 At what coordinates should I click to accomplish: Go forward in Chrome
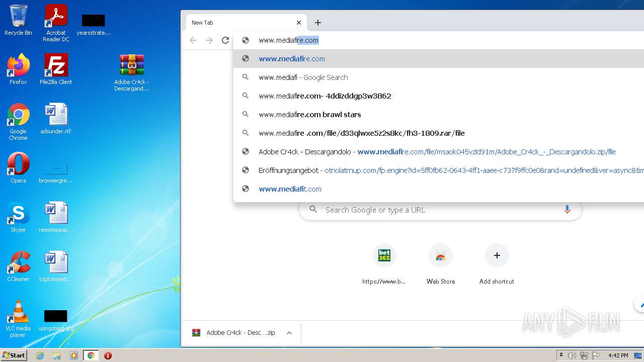tap(209, 40)
